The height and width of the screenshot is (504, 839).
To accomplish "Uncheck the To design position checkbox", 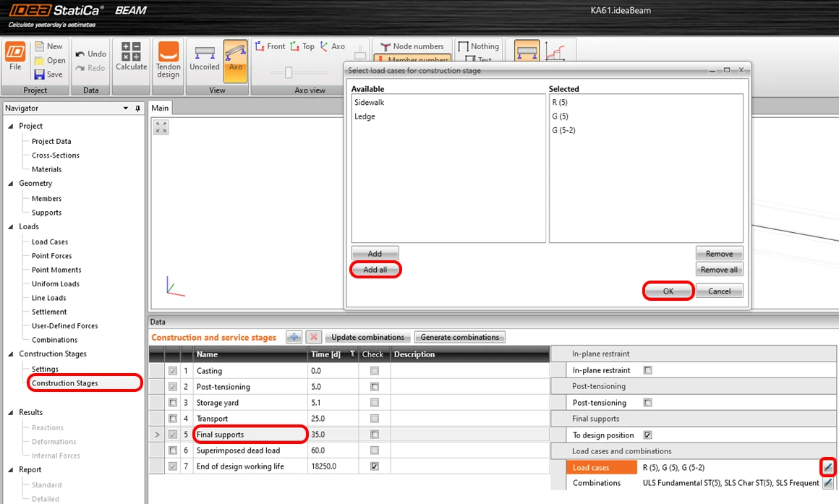I will coord(647,435).
